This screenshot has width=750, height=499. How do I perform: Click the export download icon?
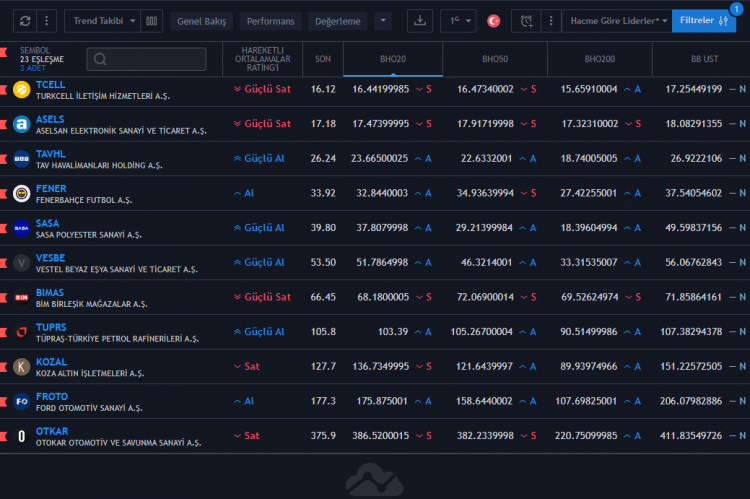tap(420, 21)
